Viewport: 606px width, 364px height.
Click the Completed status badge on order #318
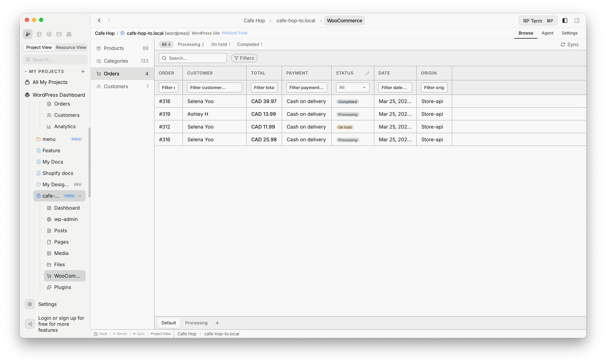pyautogui.click(x=347, y=101)
